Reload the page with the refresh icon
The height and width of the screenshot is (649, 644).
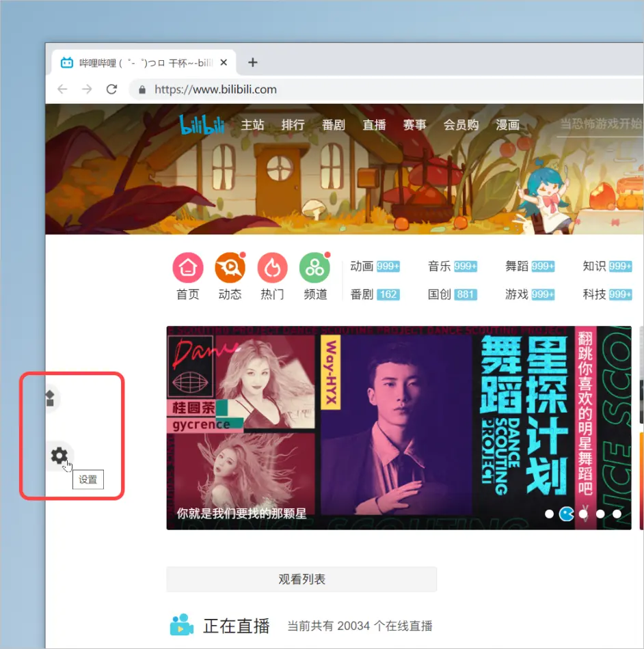pyautogui.click(x=112, y=89)
